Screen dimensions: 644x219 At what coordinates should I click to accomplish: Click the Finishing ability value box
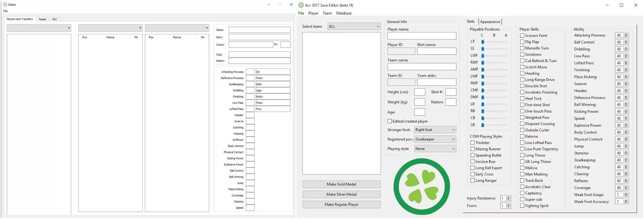coord(619,70)
